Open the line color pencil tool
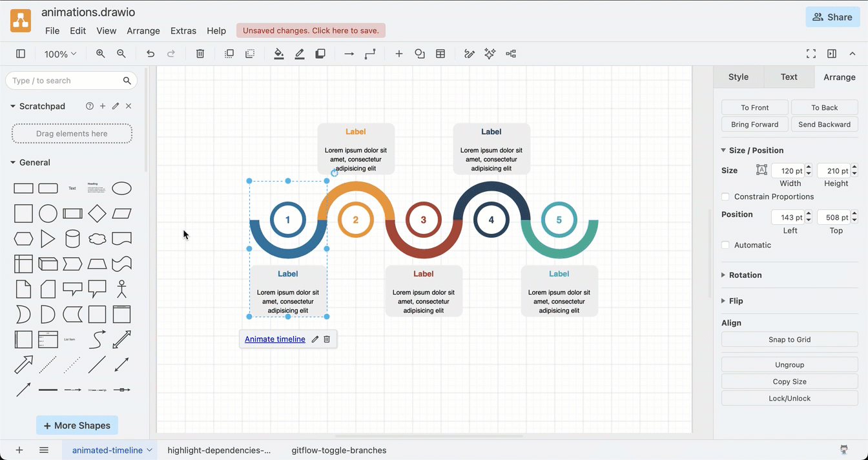This screenshot has height=460, width=868. (300, 54)
